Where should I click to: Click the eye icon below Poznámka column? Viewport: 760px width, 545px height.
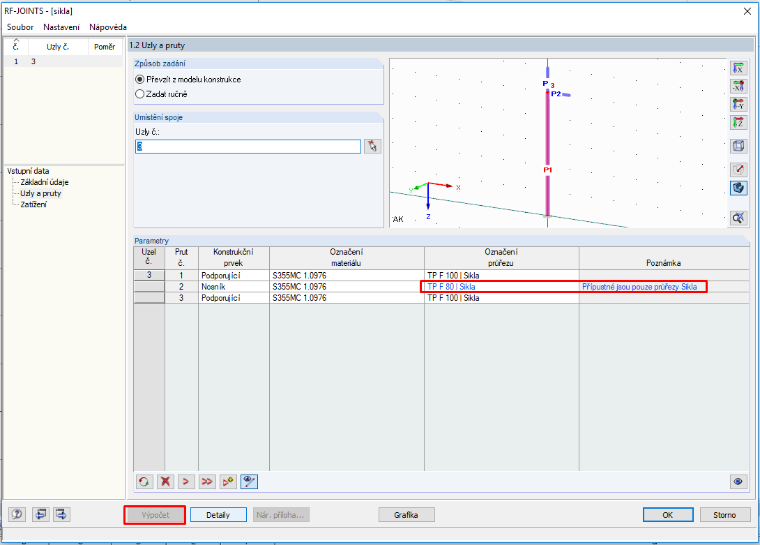(x=738, y=481)
